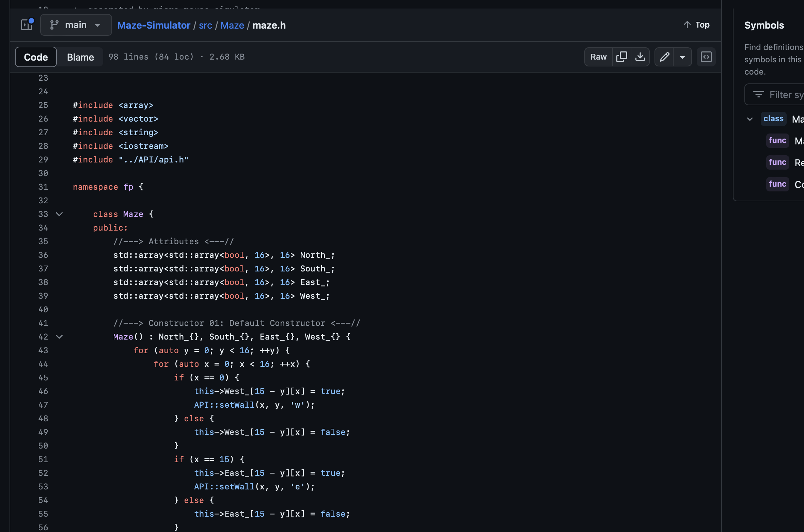
Task: Click line number 47
Action: pos(43,405)
